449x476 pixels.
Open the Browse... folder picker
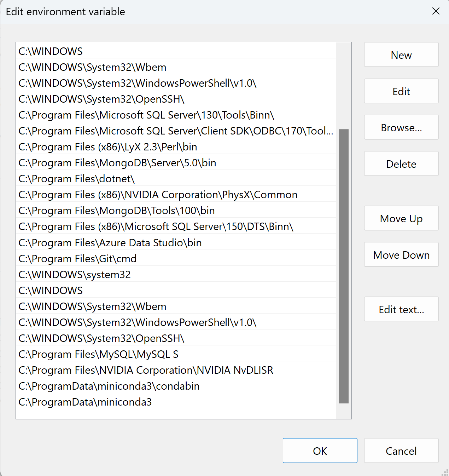click(401, 127)
